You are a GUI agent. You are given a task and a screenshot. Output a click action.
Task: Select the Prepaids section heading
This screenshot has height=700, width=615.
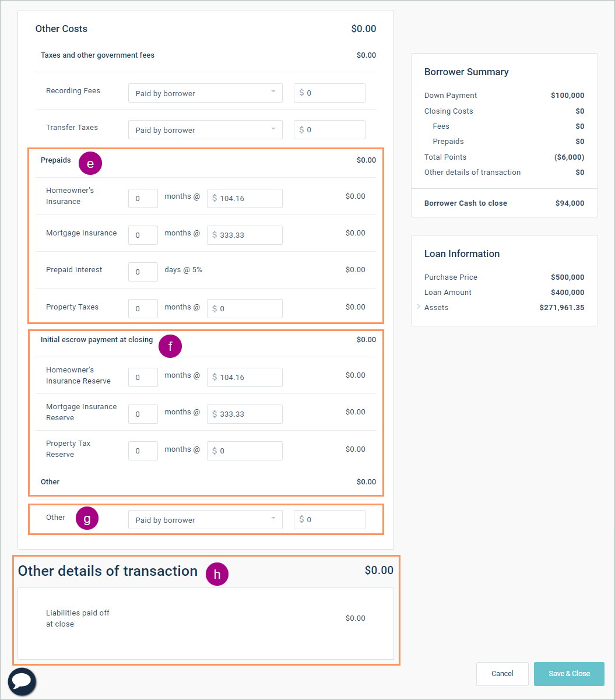pos(56,160)
